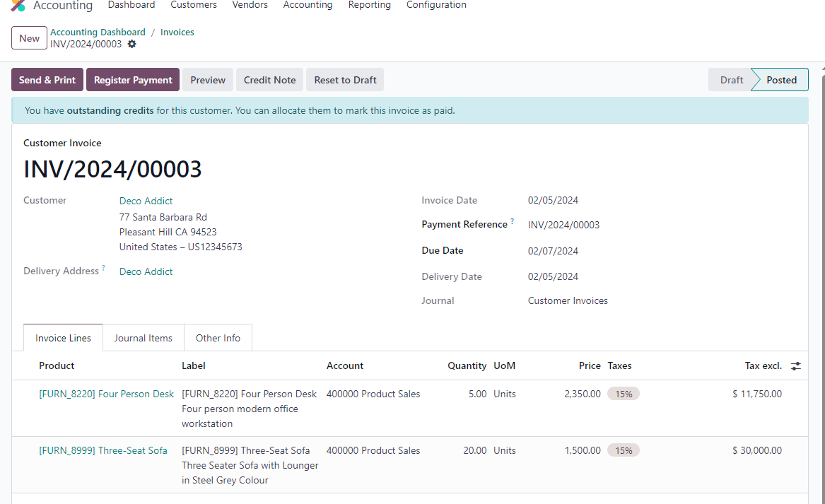This screenshot has height=504, width=825.
Task: Click the Label column header
Action: click(x=194, y=365)
